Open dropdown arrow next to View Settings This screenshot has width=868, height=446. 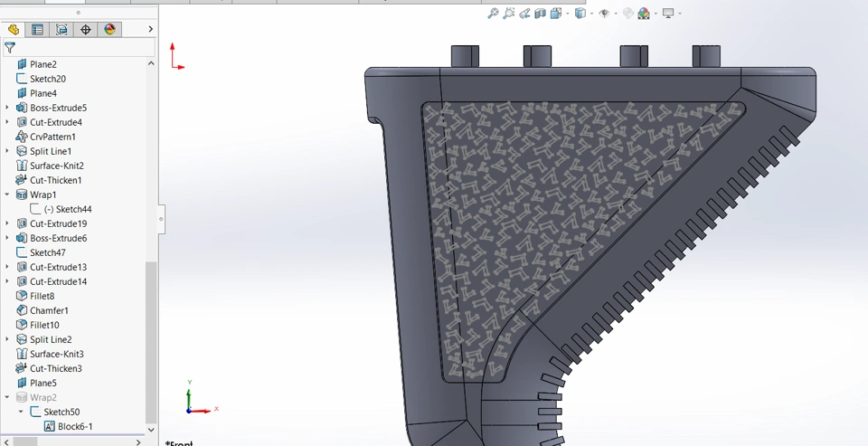(x=680, y=14)
